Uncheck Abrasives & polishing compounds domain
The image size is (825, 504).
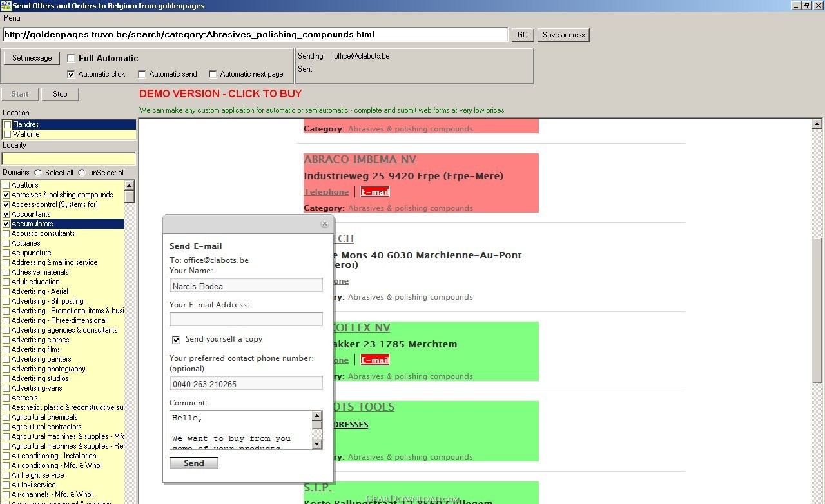[x=6, y=195]
